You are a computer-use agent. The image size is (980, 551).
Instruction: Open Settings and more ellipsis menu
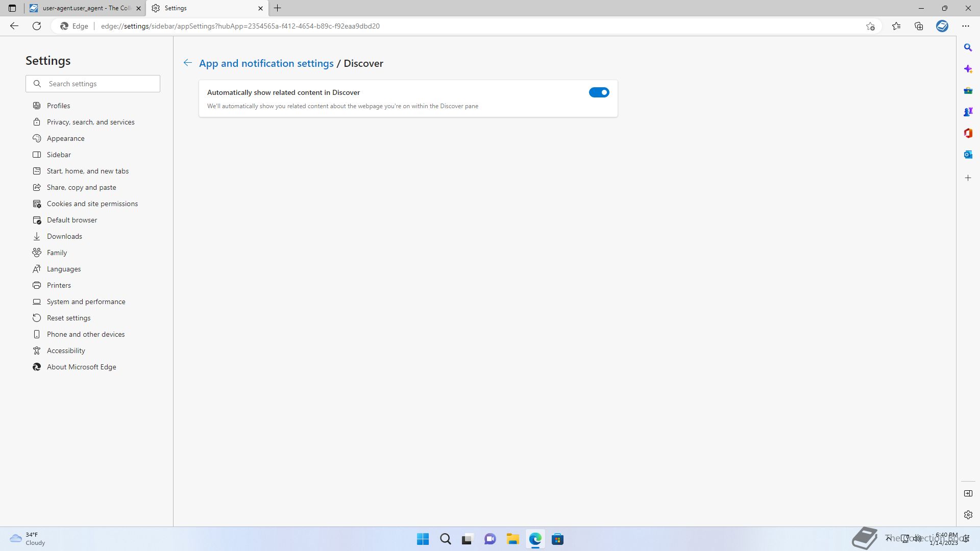pos(965,26)
